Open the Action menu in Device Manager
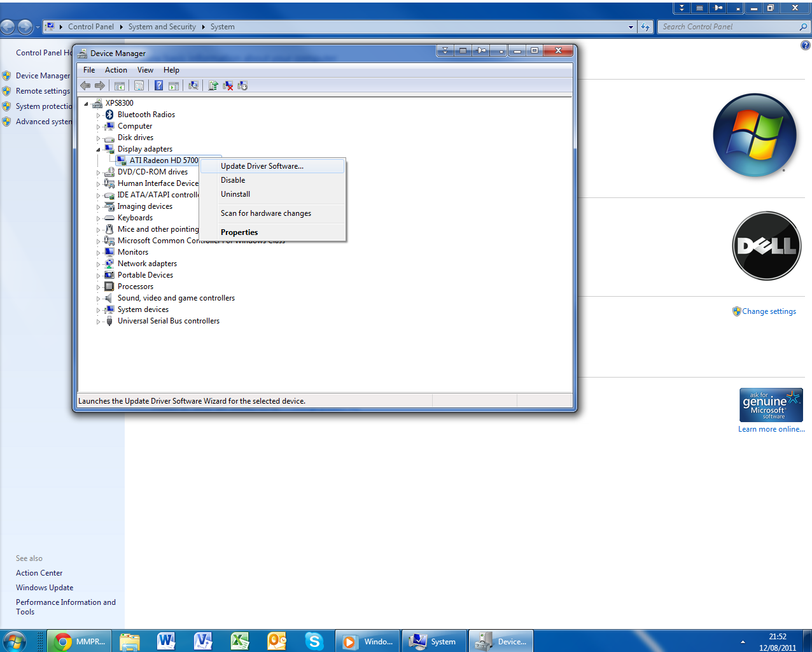812x652 pixels. coord(116,70)
